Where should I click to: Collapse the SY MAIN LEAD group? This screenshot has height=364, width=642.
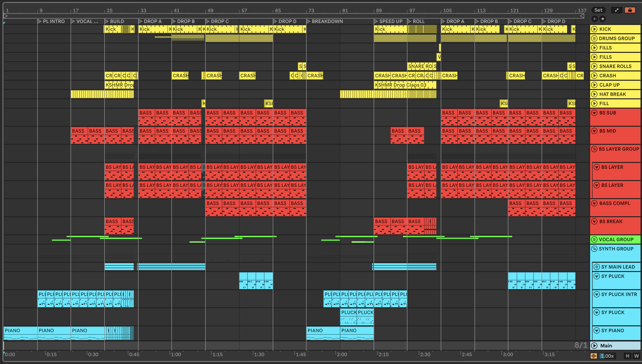[596, 267]
